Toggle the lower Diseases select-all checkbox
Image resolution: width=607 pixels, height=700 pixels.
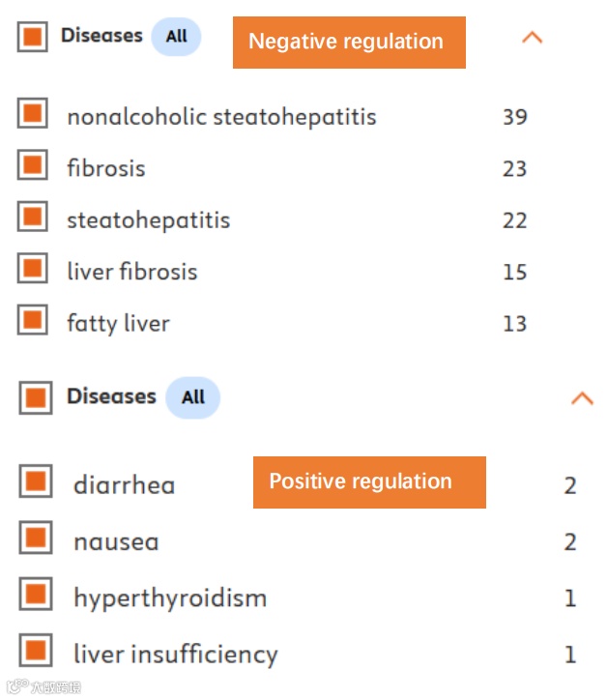pyautogui.click(x=36, y=397)
